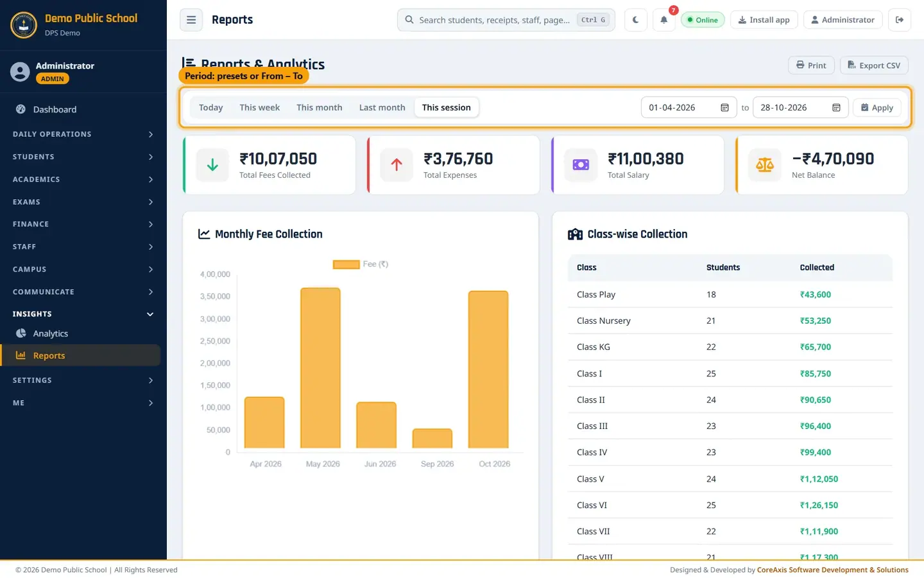Select the Last month preset
Image resolution: width=924 pixels, height=578 pixels.
tap(382, 107)
